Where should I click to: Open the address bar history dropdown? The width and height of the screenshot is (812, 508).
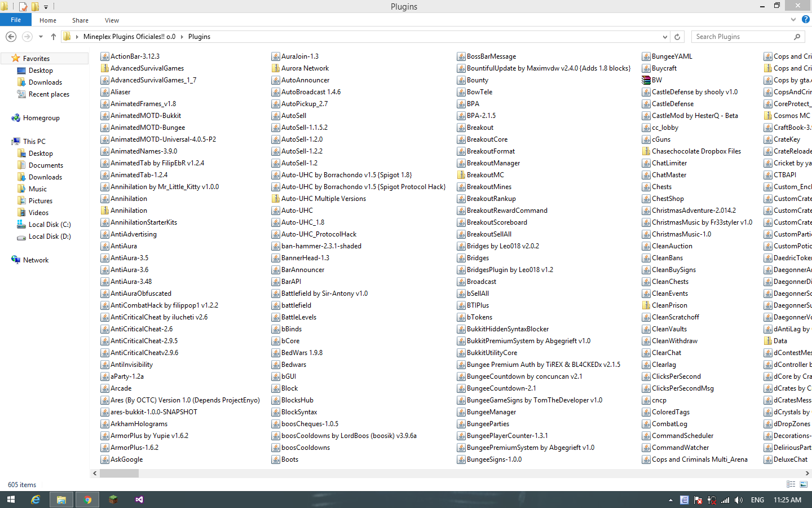pyautogui.click(x=664, y=37)
